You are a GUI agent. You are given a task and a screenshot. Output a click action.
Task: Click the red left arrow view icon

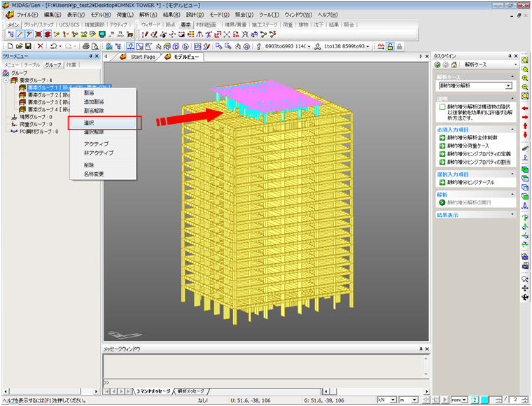click(525, 108)
